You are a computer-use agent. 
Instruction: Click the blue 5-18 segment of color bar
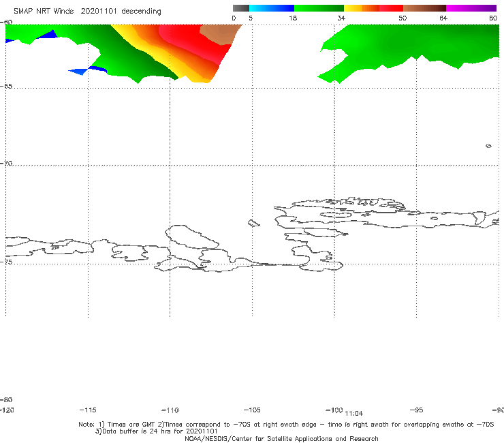point(272,8)
